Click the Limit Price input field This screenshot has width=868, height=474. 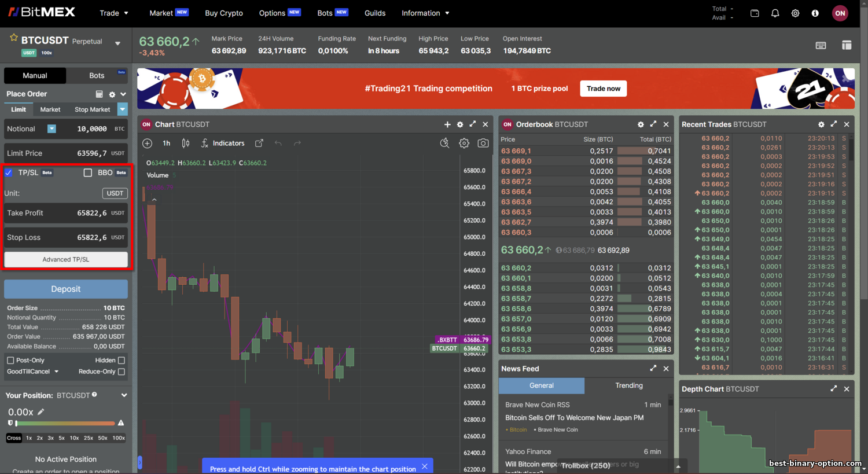point(66,153)
